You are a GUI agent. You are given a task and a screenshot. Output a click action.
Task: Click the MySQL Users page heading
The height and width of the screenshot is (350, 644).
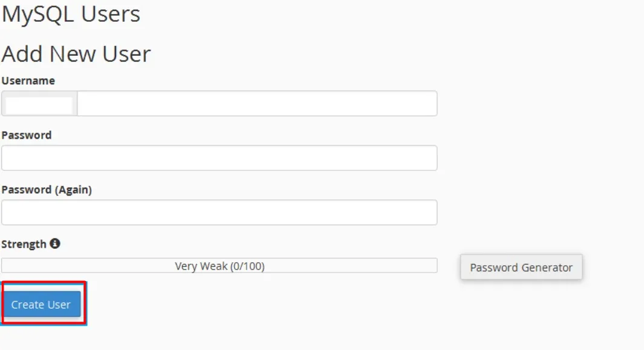click(x=71, y=14)
